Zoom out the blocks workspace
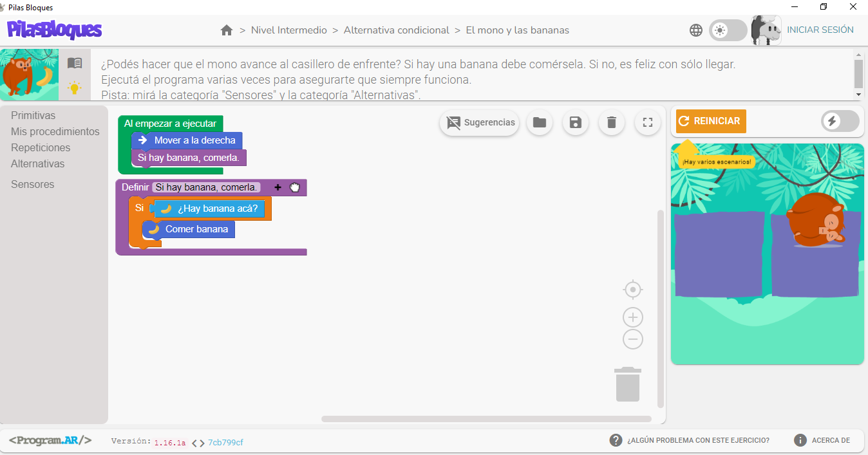Screen dimensions: 868x455 [x=633, y=339]
